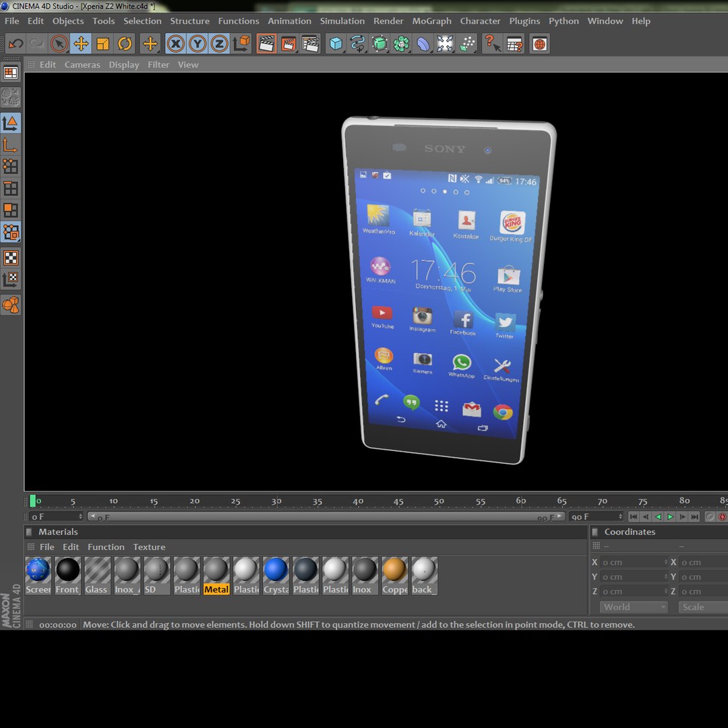Image resolution: width=728 pixels, height=728 pixels.
Task: Activate the Rotate tool
Action: (x=125, y=44)
